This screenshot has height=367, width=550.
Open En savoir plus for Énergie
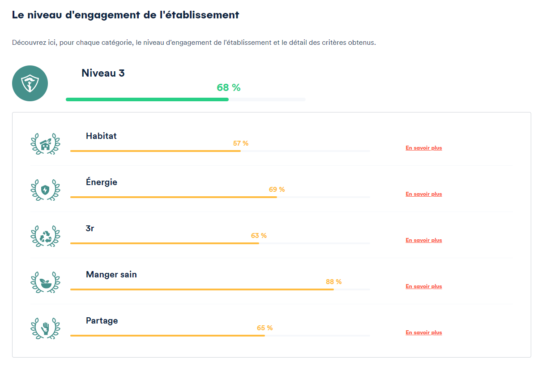424,194
